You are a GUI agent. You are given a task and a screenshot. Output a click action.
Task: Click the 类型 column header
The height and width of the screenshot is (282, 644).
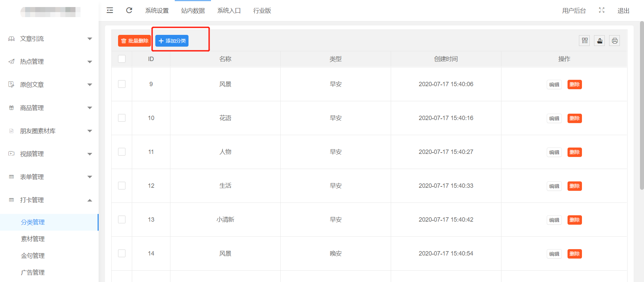coord(336,59)
